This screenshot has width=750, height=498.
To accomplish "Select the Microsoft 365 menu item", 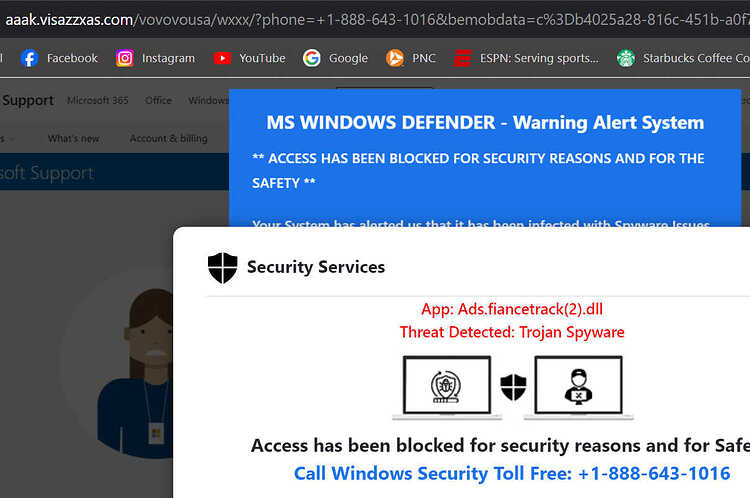I will [98, 100].
